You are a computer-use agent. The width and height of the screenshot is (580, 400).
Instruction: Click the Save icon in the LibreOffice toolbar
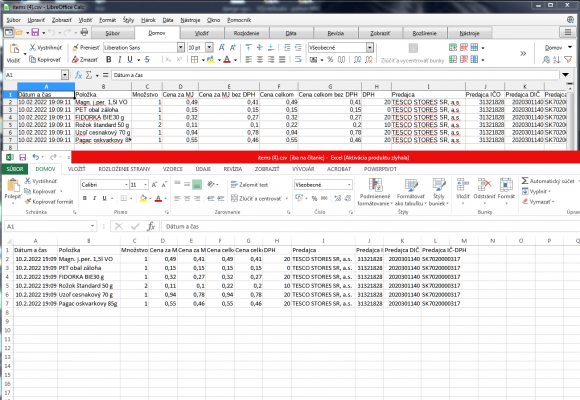35,33
